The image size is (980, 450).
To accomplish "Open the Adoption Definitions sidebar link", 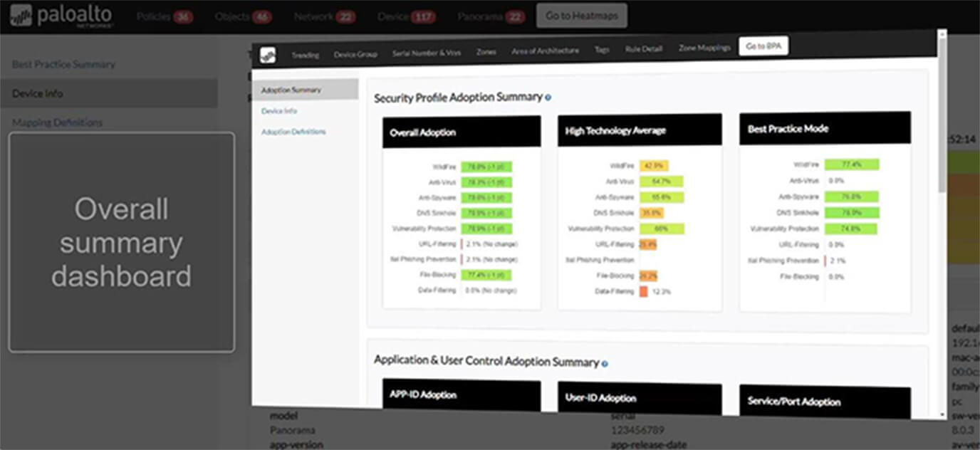I will [293, 132].
